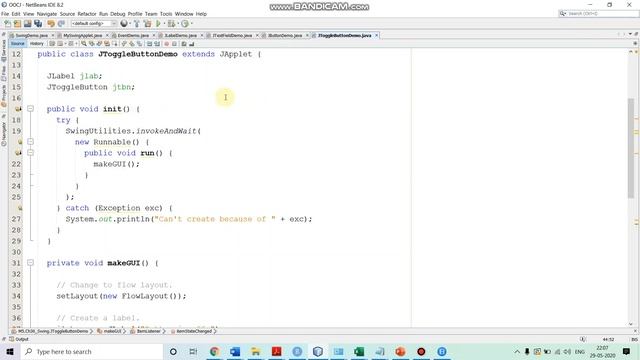Open the dropdown arrow beside Run Project

(164, 24)
